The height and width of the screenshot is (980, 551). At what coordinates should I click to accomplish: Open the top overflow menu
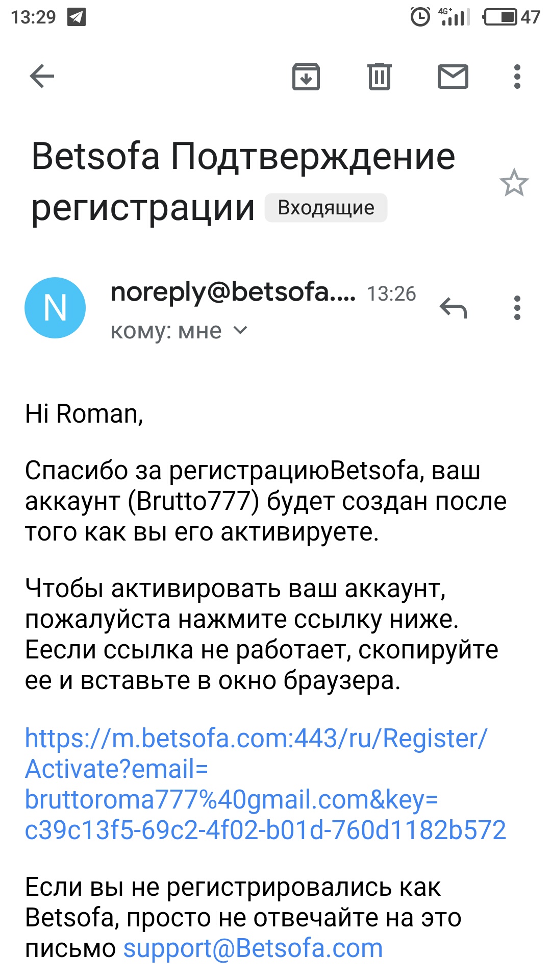pyautogui.click(x=517, y=77)
